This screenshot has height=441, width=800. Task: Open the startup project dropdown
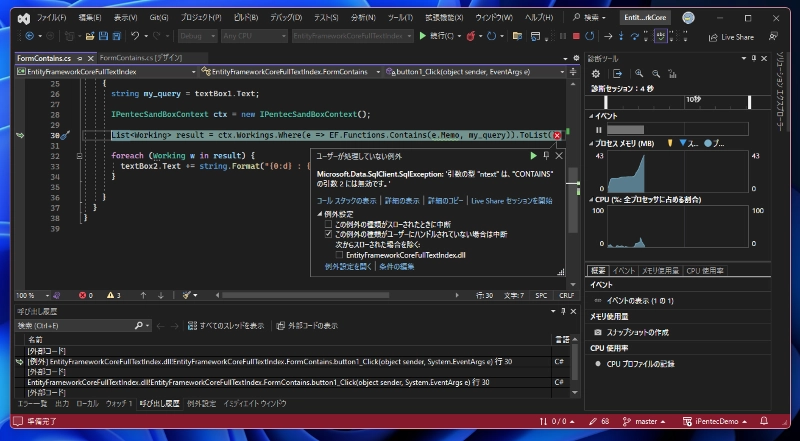tap(353, 36)
